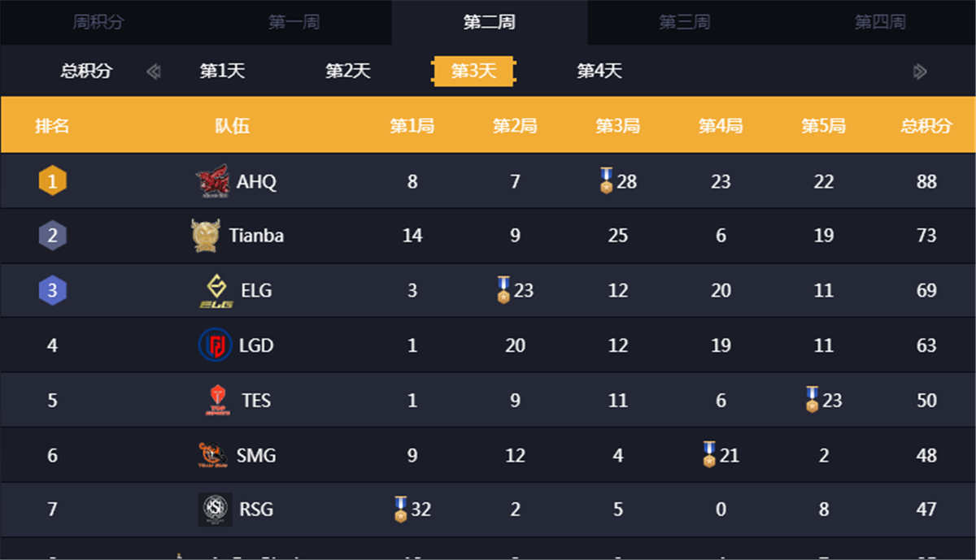The height and width of the screenshot is (560, 976).
Task: Switch to the 第三周 tab
Action: pos(684,23)
